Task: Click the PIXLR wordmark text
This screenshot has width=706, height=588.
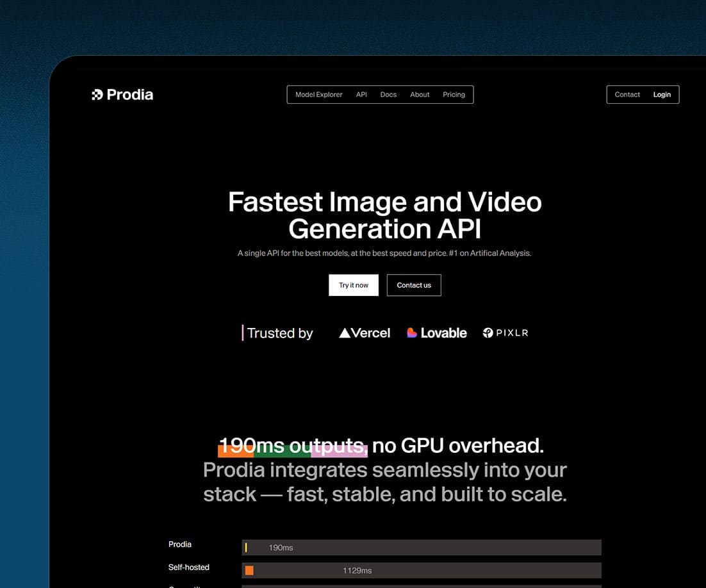Action: click(x=512, y=332)
